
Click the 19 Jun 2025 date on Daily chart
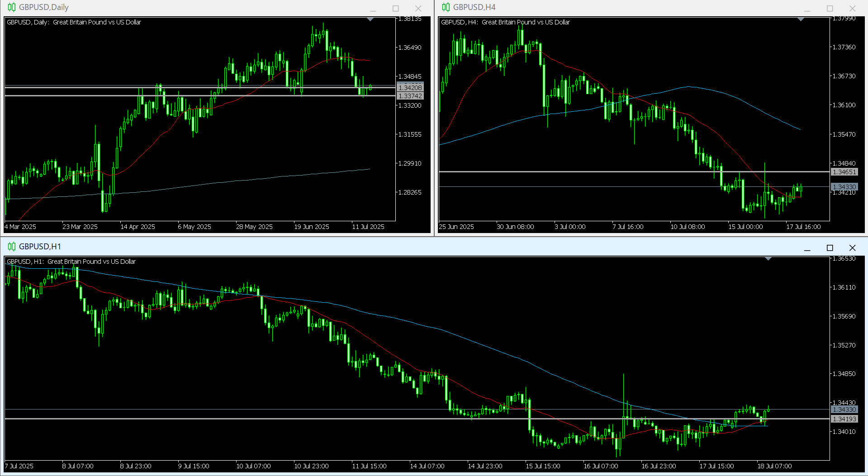coord(312,227)
